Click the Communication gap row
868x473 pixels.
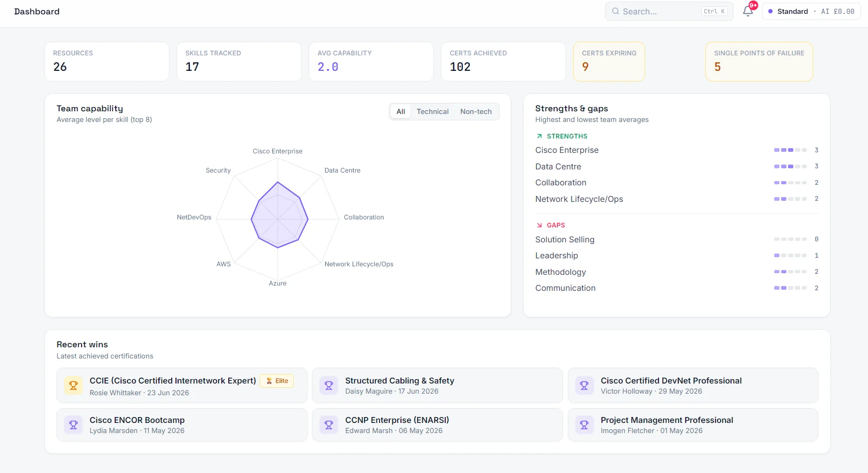(x=677, y=288)
